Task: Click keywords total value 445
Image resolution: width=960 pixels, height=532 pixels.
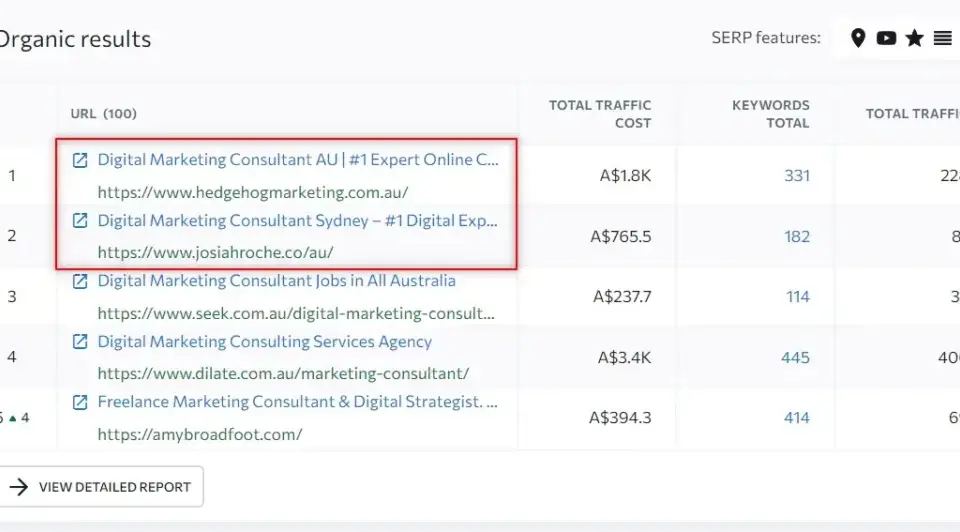Action: coord(795,358)
